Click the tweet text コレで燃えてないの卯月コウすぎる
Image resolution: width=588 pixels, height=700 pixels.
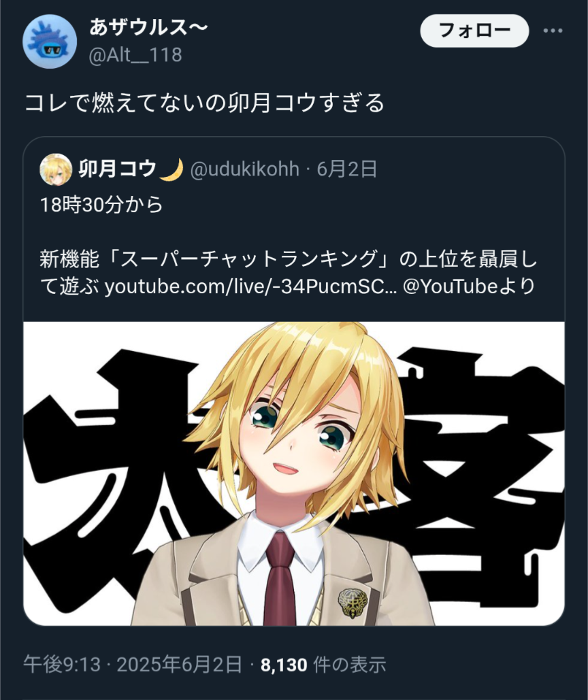click(x=204, y=103)
